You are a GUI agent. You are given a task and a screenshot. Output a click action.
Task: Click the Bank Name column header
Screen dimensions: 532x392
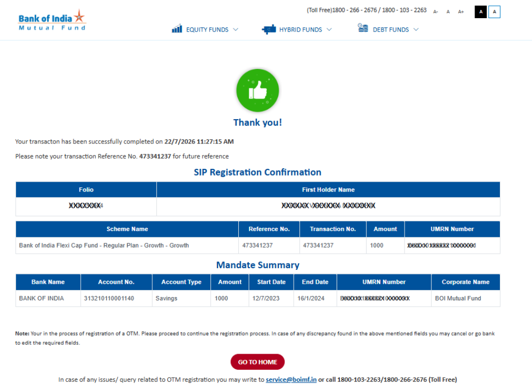coord(48,282)
